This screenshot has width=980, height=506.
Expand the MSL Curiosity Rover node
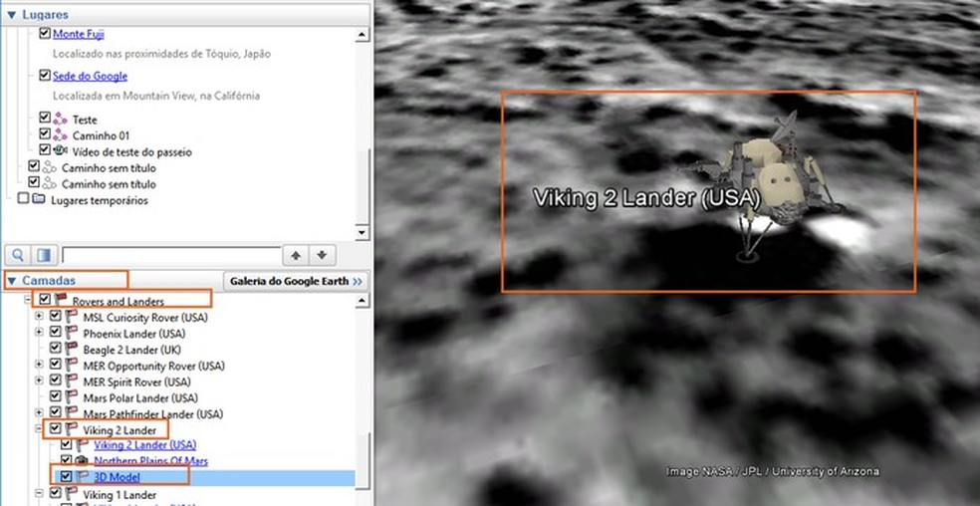(x=39, y=317)
